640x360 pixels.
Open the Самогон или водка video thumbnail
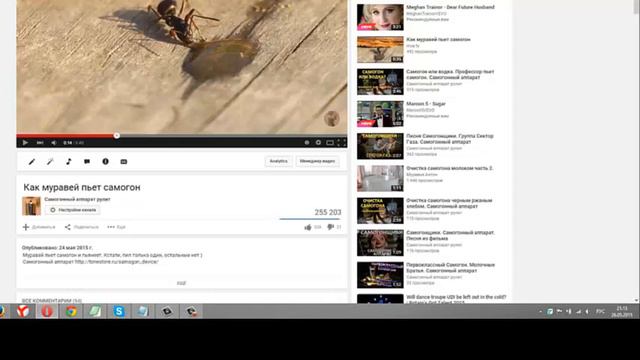click(x=380, y=82)
